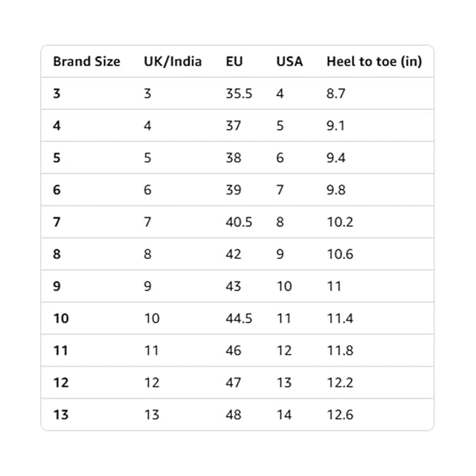Click the 12.6 heel to toe value
Screen dimensions: 476x476
(340, 414)
